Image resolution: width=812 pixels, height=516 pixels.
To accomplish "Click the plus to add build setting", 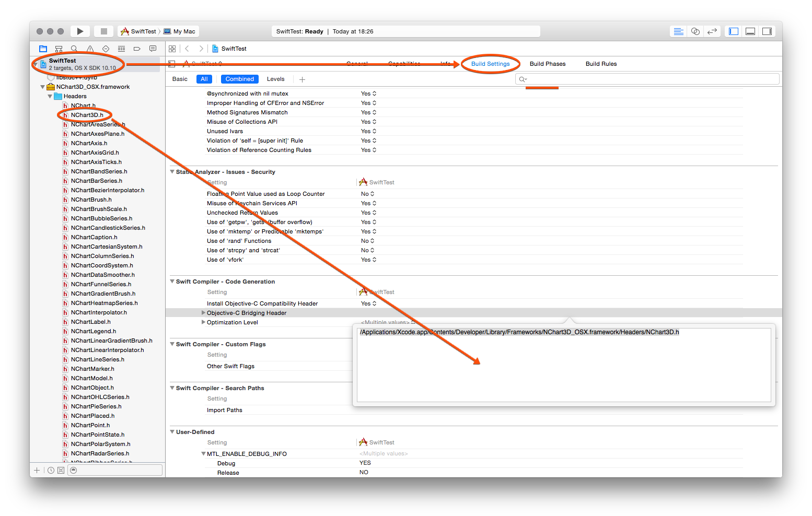I will (302, 79).
